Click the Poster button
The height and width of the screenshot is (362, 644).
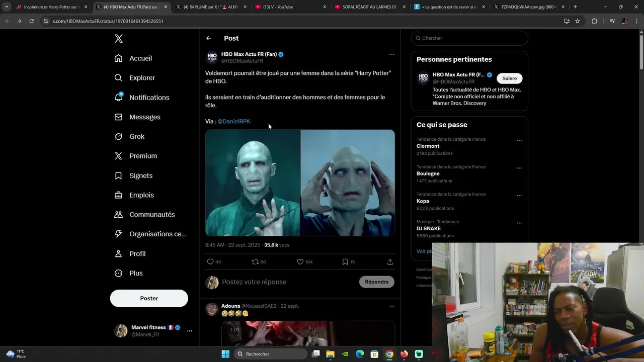pos(149,298)
